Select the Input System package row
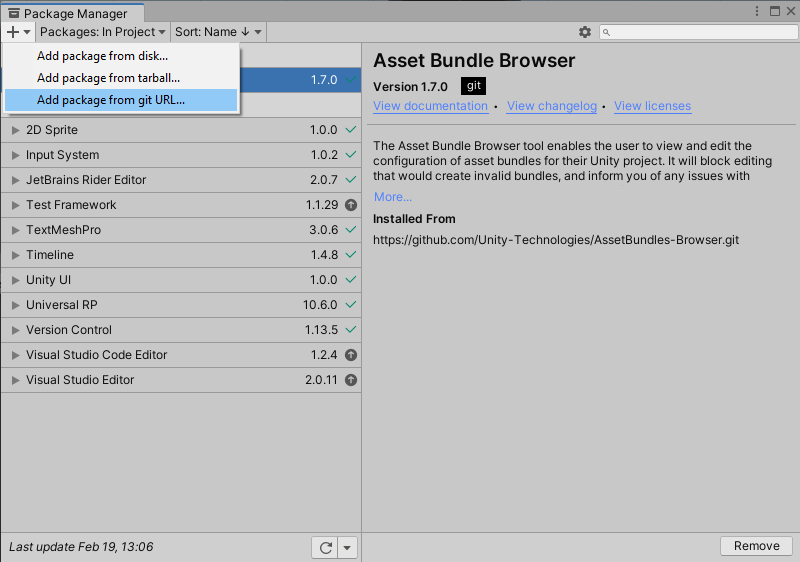The height and width of the screenshot is (562, 800). [181, 155]
